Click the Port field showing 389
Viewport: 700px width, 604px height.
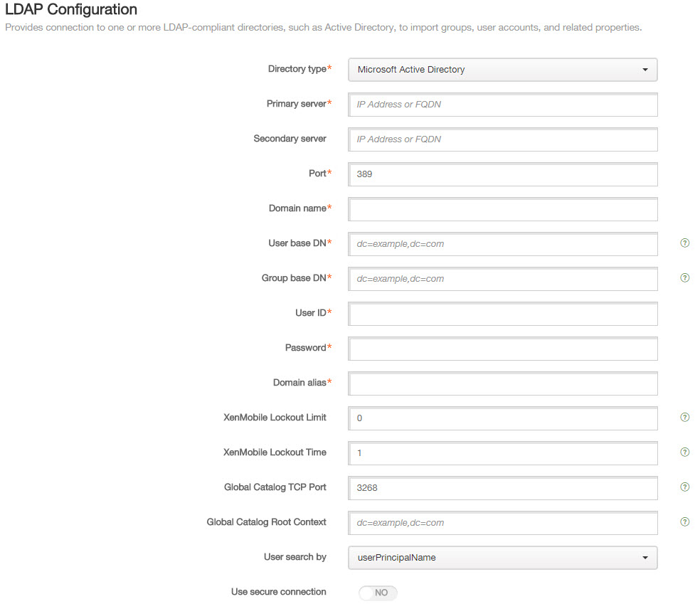503,174
